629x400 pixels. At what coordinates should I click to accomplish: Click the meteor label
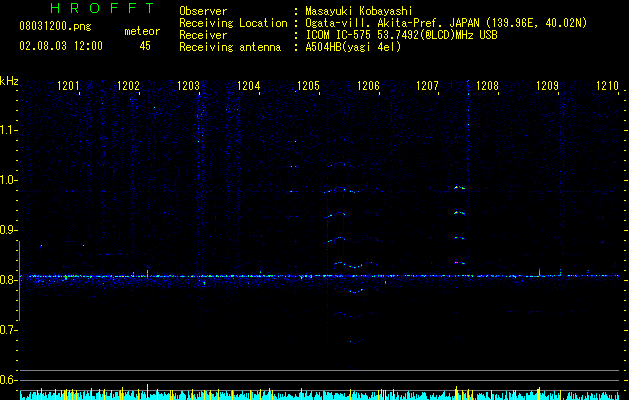click(x=142, y=31)
